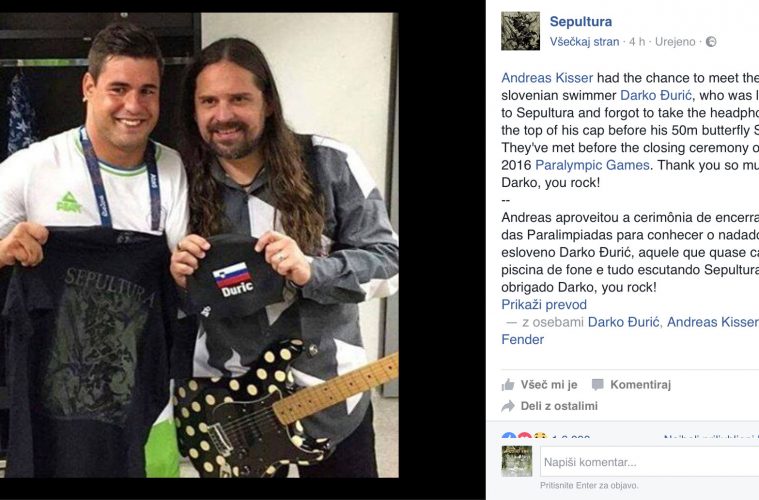The image size is (759, 500).
Task: Open Andreas Kisser link in post text
Action: [x=547, y=78]
